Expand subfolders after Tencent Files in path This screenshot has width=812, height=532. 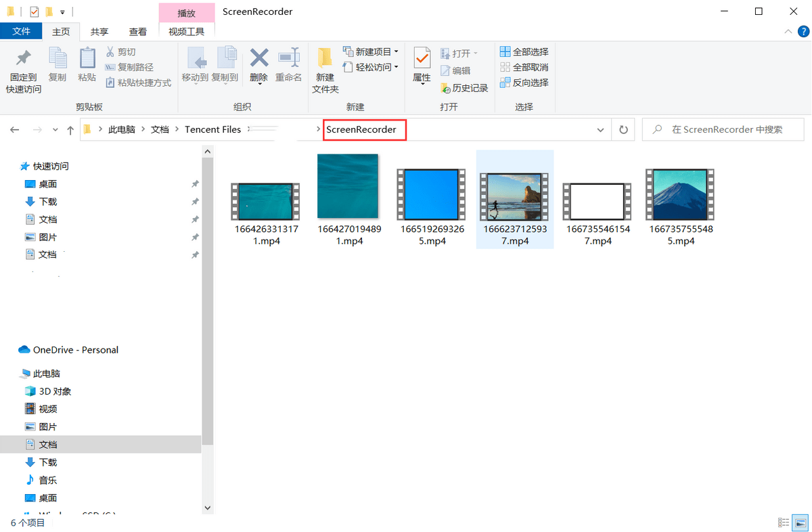pos(248,129)
